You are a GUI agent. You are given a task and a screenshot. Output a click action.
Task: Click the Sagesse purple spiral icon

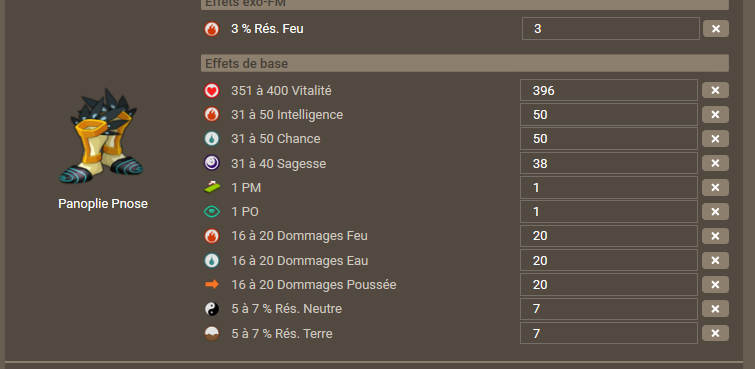pyautogui.click(x=211, y=163)
